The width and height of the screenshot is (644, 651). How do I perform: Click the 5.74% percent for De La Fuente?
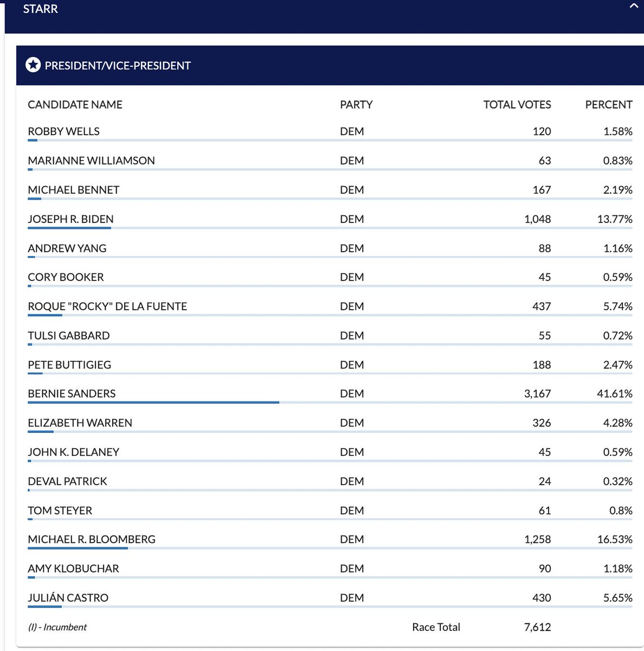[618, 307]
